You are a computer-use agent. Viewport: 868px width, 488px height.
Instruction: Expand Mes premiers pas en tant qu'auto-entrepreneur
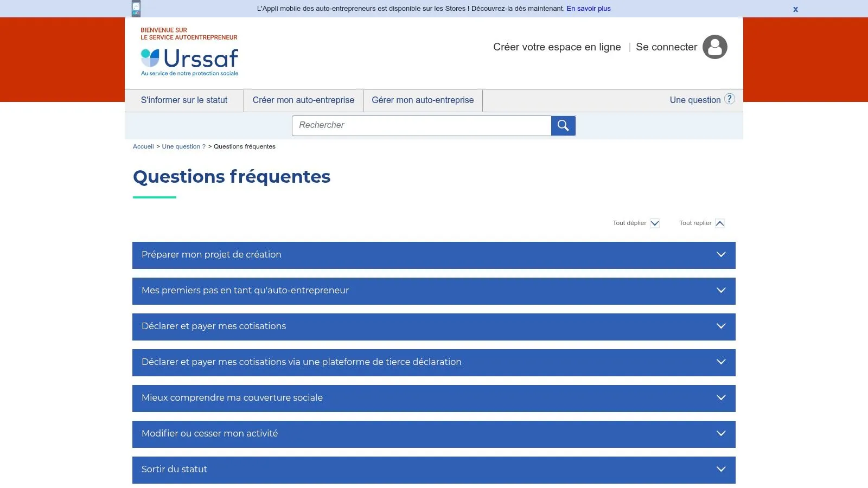[x=434, y=291]
